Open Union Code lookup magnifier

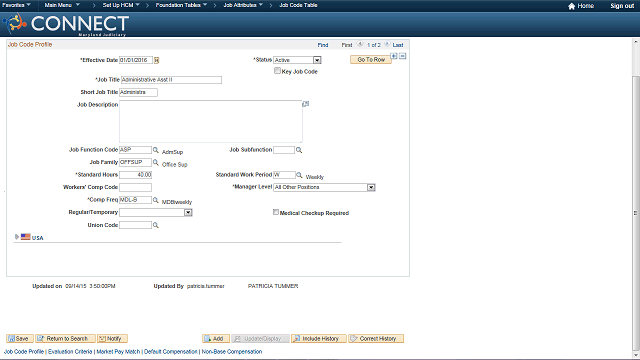[x=156, y=225]
